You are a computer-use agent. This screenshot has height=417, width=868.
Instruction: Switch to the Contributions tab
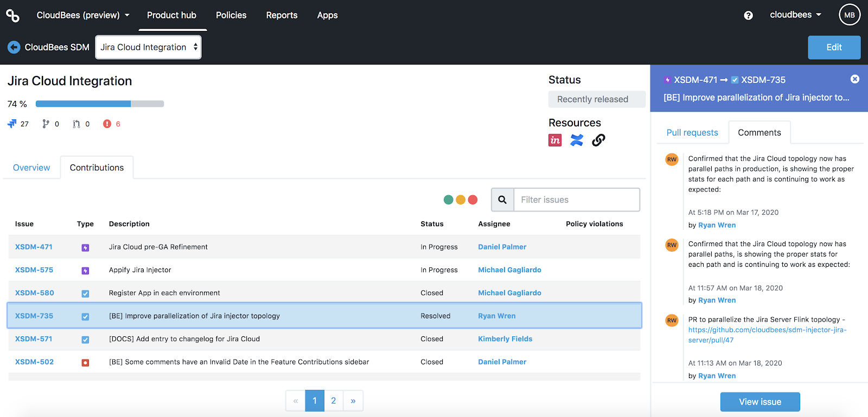(x=97, y=168)
